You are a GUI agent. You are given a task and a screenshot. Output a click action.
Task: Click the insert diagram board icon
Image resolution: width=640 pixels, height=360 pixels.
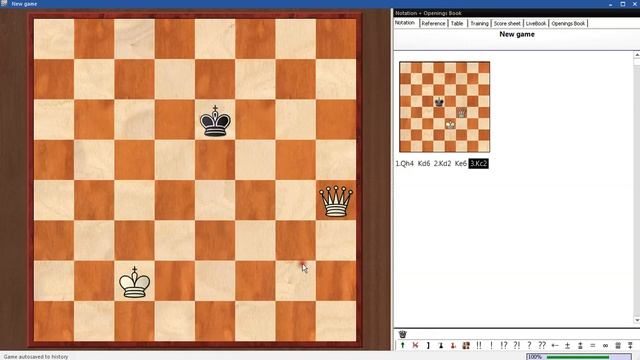466,345
